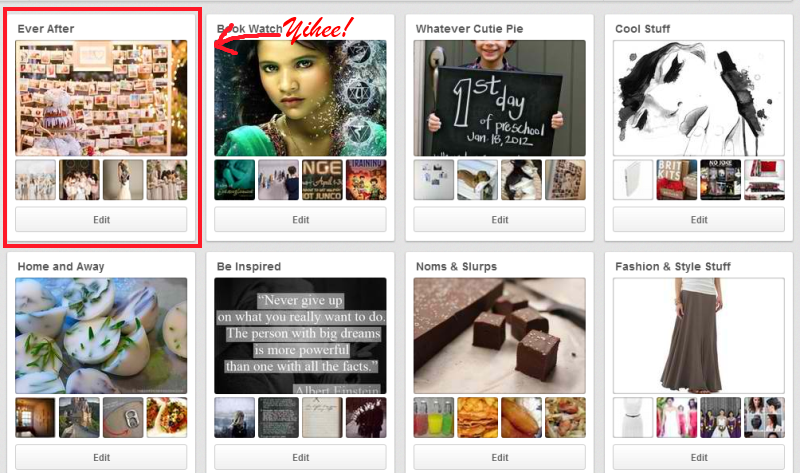
Task: Click Edit under Whatever Cutie Pie board
Action: coord(499,220)
